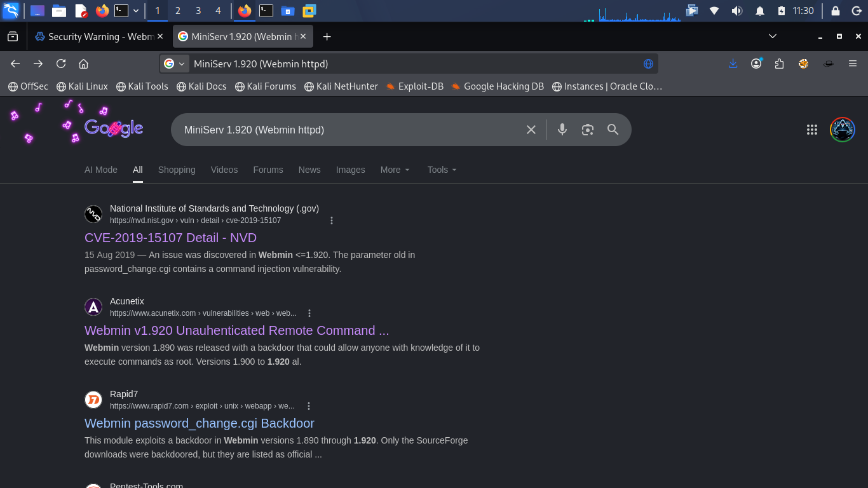
Task: Open the terminal launcher in the panel
Action: tap(121, 10)
